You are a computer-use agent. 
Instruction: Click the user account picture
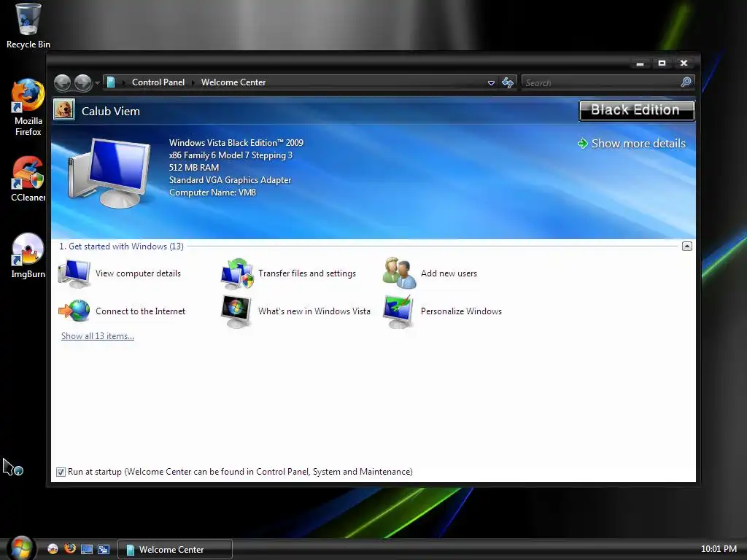coord(64,110)
